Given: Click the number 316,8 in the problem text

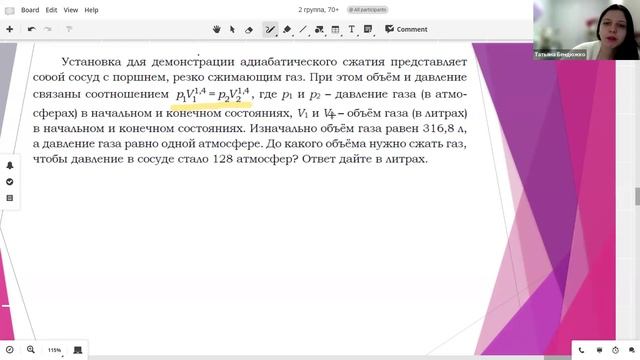Looking at the screenshot, I should point(438,128).
